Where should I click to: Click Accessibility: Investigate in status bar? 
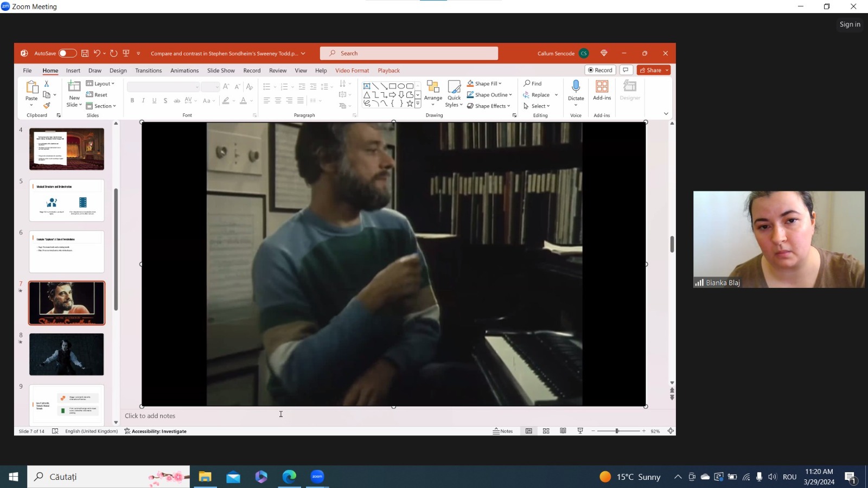tap(156, 432)
